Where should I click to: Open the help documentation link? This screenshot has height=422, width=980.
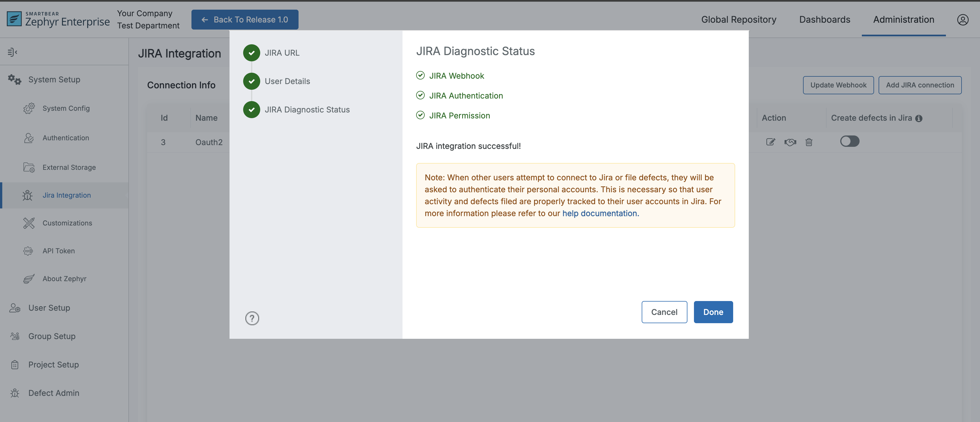click(600, 213)
